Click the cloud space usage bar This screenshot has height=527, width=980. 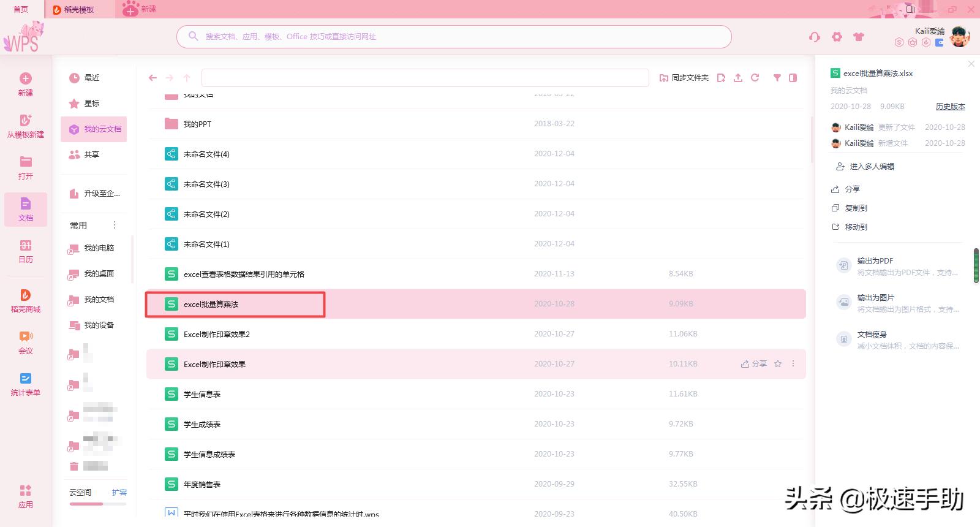tap(98, 504)
